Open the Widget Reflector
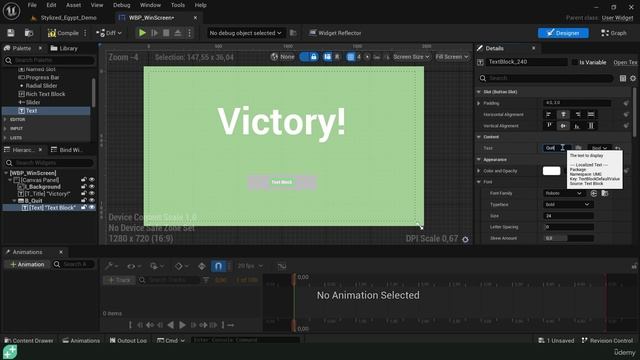Screen dimensions: 640x360 (x=335, y=33)
